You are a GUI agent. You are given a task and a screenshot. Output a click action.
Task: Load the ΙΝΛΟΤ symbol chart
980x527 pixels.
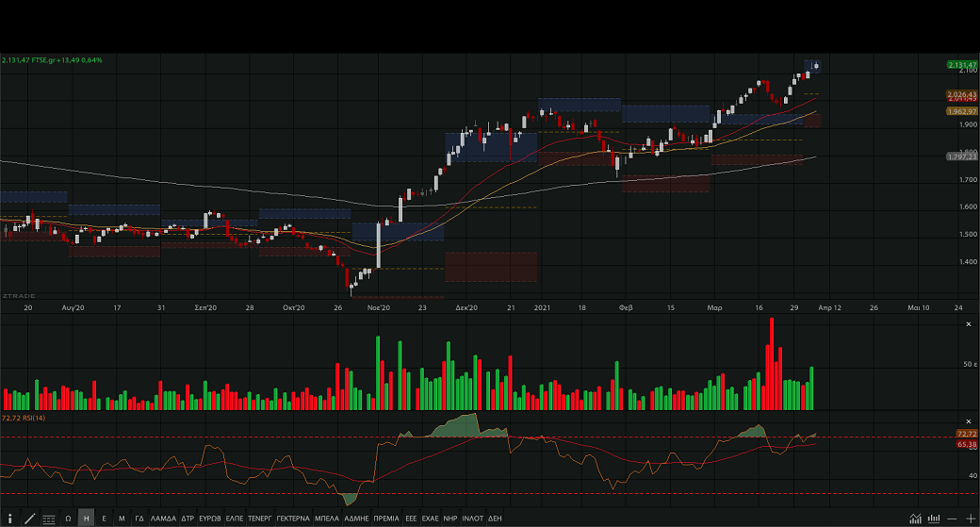pyautogui.click(x=473, y=519)
